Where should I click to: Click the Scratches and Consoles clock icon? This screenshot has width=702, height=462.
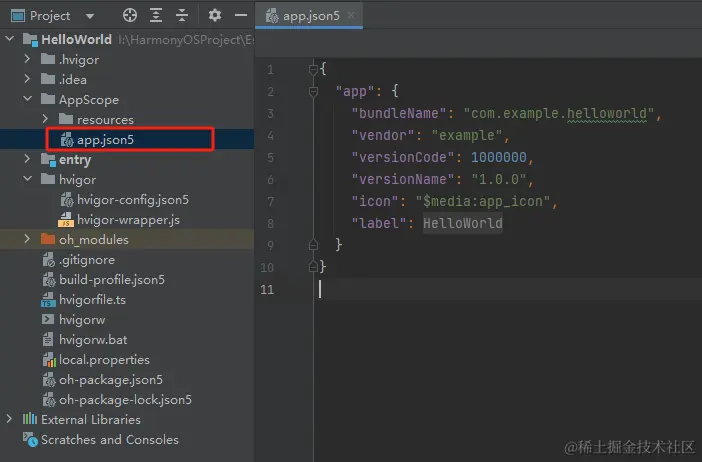[x=30, y=440]
